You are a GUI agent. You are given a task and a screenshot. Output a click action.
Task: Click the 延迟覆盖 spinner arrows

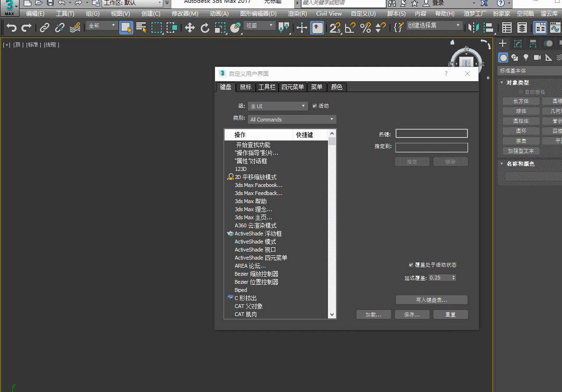click(453, 278)
